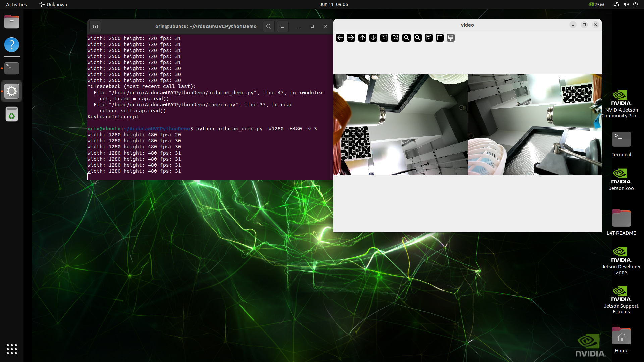
Task: Pan down in the video window toolbar
Action: coord(373,38)
